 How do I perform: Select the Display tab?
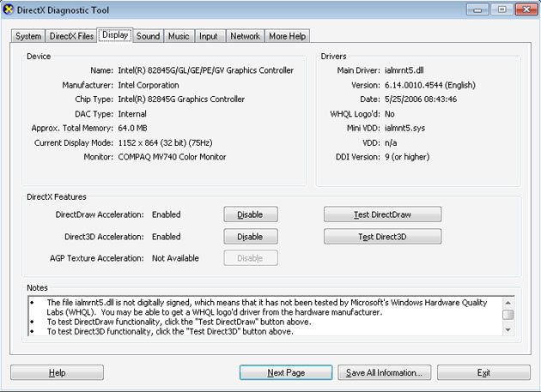tap(115, 35)
